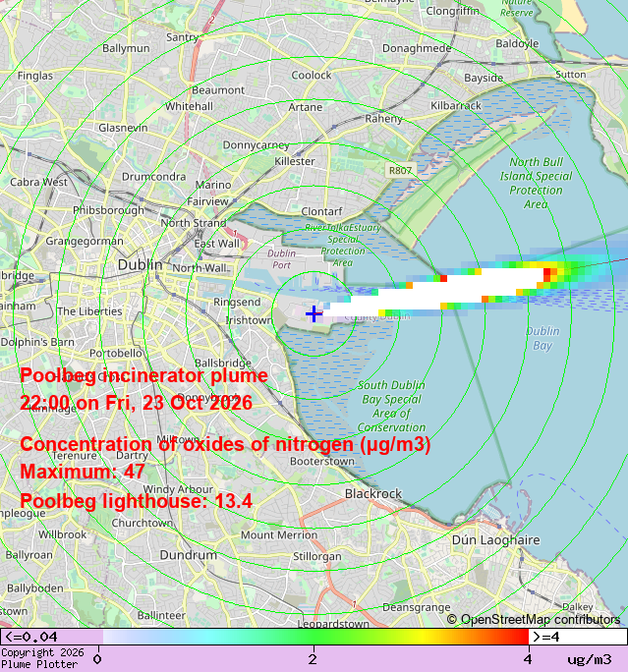Click the 'North Bull Island Special Protection Area' label

pos(536,183)
